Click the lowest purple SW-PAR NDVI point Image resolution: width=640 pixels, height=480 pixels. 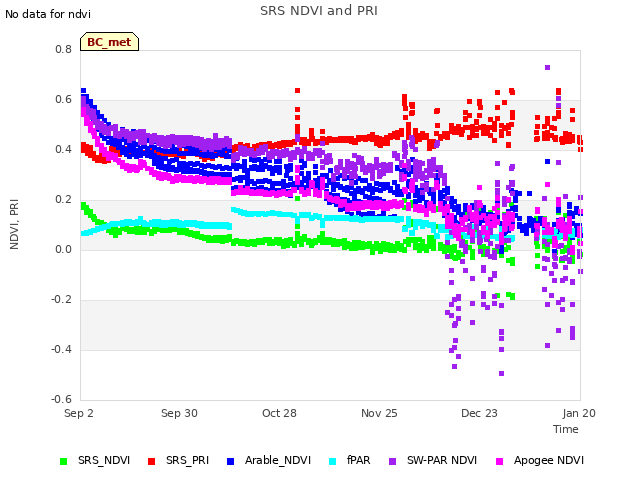(502, 373)
